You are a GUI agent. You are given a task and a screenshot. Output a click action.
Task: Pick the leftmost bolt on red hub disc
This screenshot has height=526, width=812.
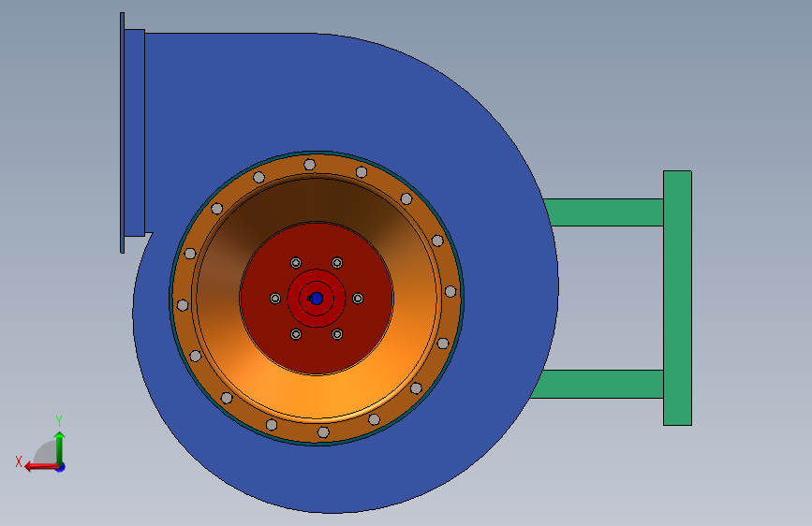pos(275,299)
